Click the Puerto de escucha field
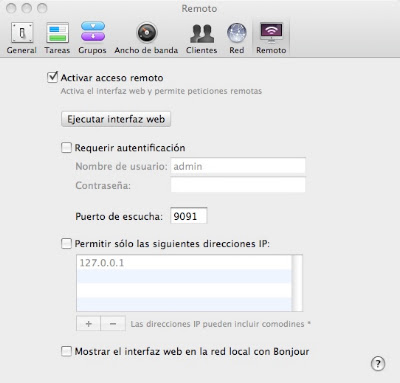The height and width of the screenshot is (383, 400). point(189,216)
